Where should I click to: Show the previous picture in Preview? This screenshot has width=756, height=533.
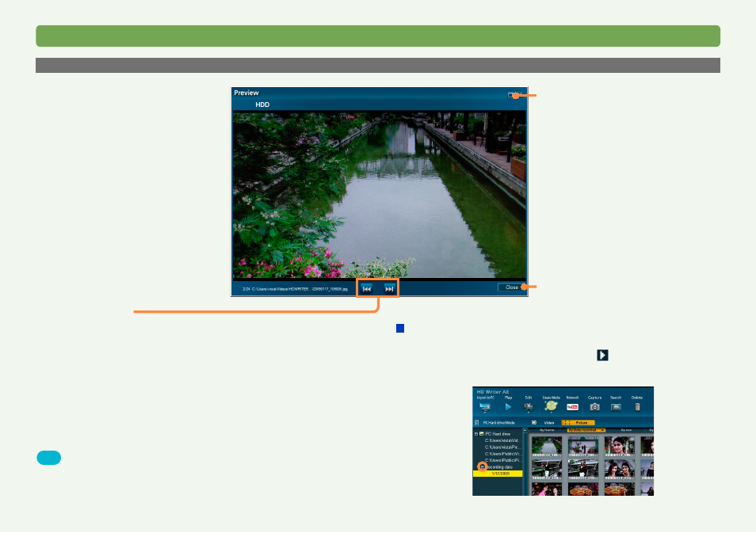click(366, 288)
